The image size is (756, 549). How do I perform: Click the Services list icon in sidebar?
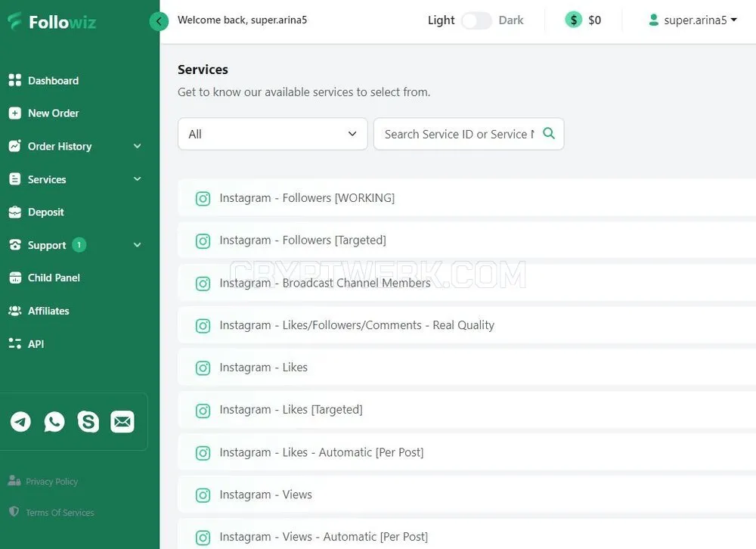point(15,179)
